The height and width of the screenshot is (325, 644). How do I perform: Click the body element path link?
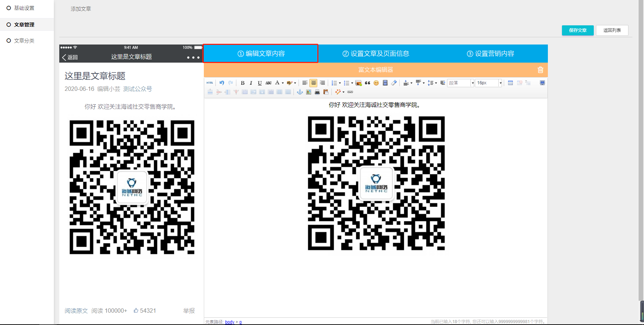(x=230, y=322)
